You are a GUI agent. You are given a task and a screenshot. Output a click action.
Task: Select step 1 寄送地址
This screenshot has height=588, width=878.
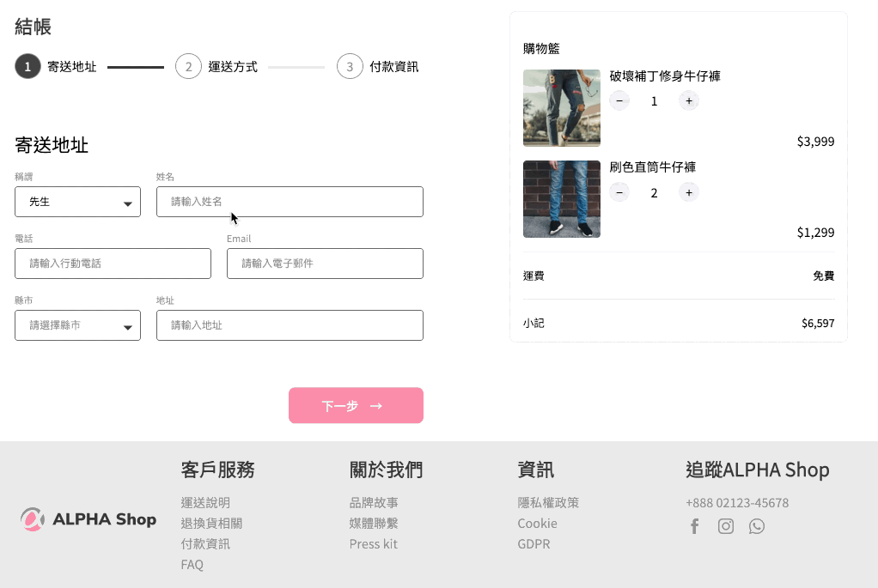(27, 66)
